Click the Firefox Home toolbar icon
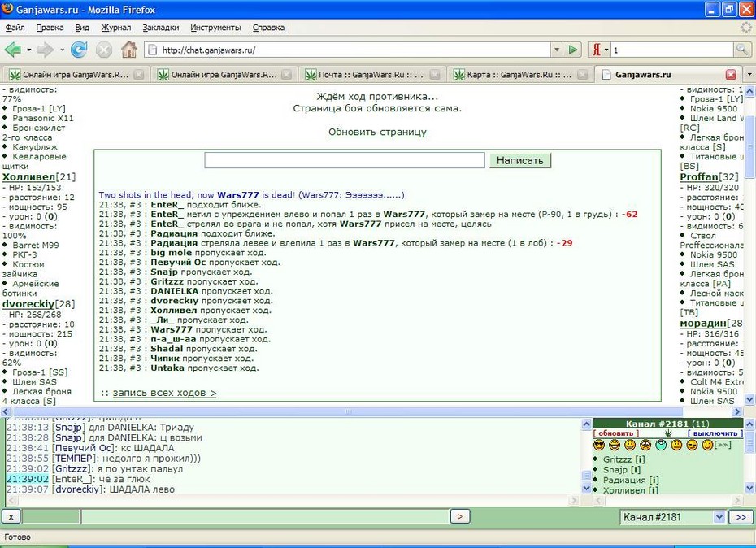 tap(128, 50)
